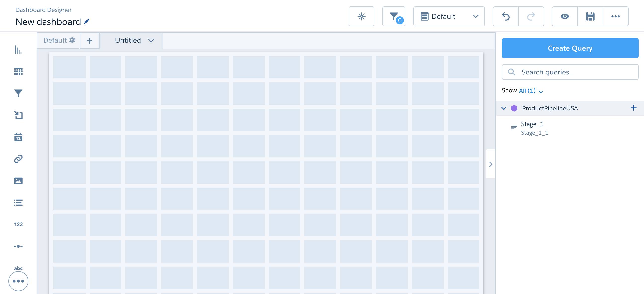Expand the Untitled tab options

pyautogui.click(x=151, y=40)
